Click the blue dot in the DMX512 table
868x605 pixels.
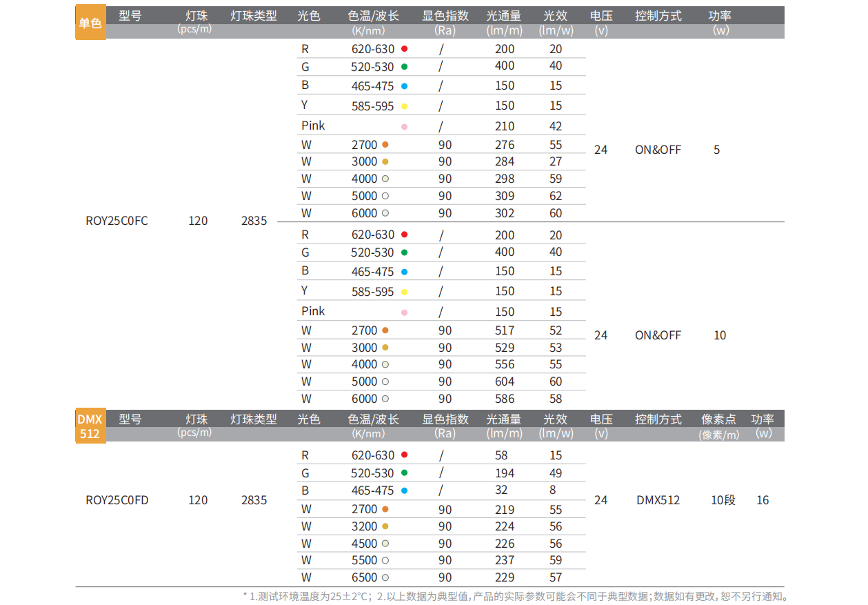(x=404, y=491)
